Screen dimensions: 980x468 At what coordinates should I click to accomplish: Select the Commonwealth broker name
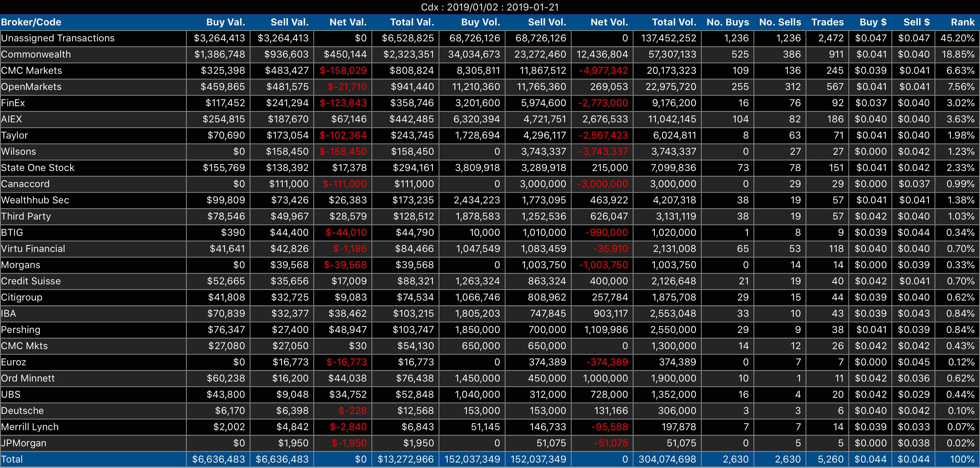pos(36,54)
